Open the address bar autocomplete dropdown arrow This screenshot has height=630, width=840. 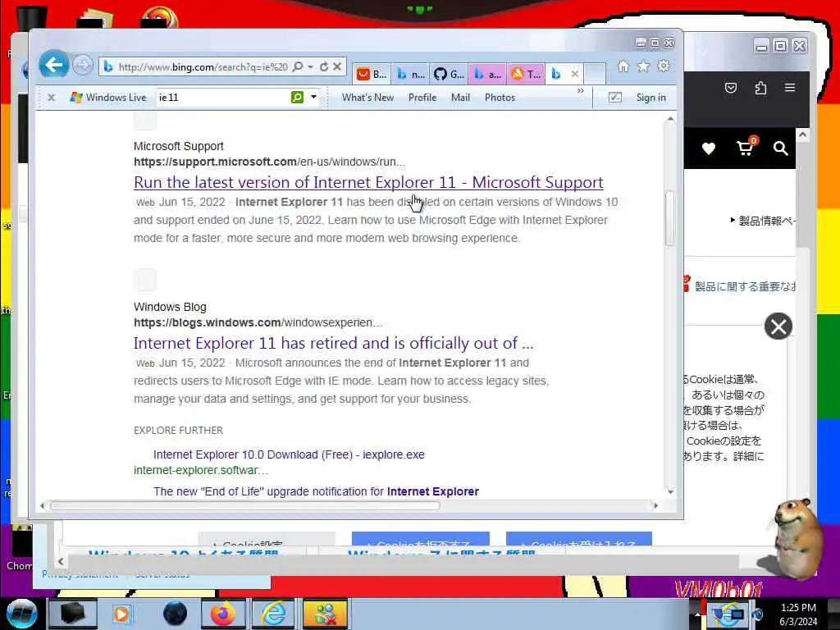(311, 66)
